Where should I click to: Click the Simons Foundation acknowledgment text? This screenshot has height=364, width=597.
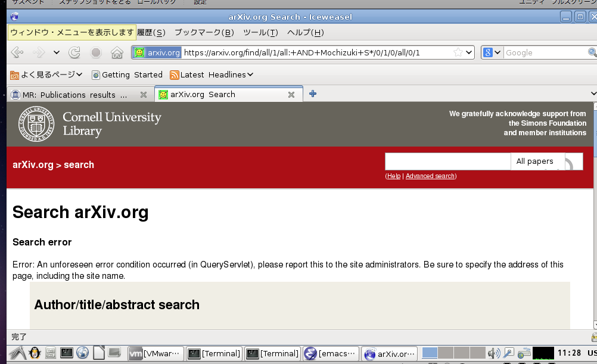click(518, 123)
